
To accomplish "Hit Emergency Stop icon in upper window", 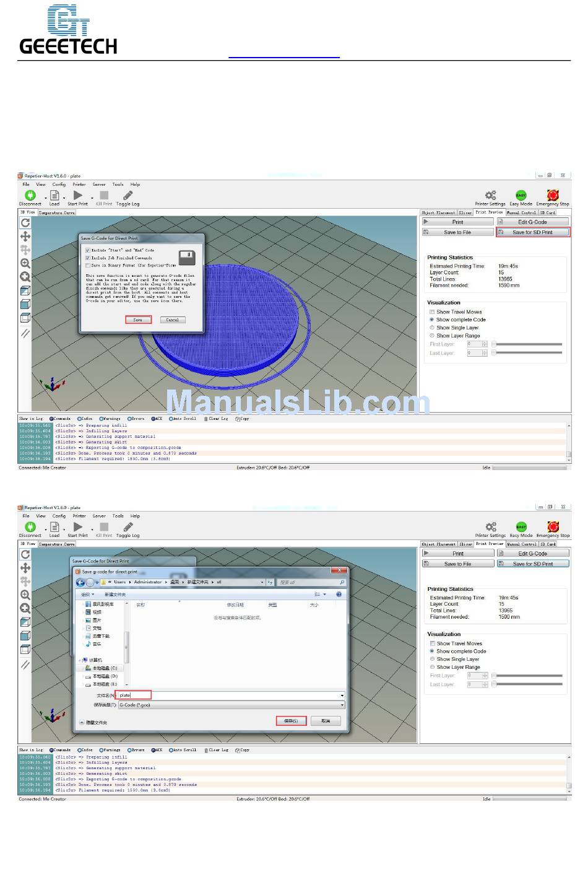I will (x=553, y=195).
